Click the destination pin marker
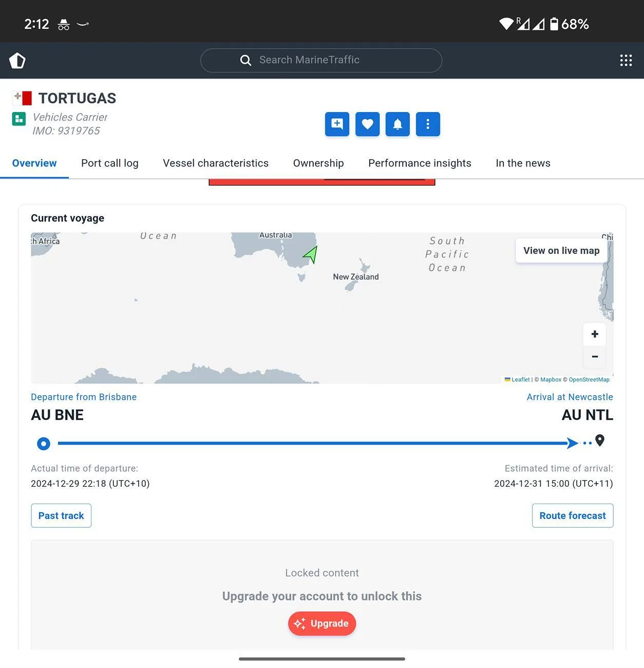Image resolution: width=644 pixels, height=668 pixels. [599, 440]
